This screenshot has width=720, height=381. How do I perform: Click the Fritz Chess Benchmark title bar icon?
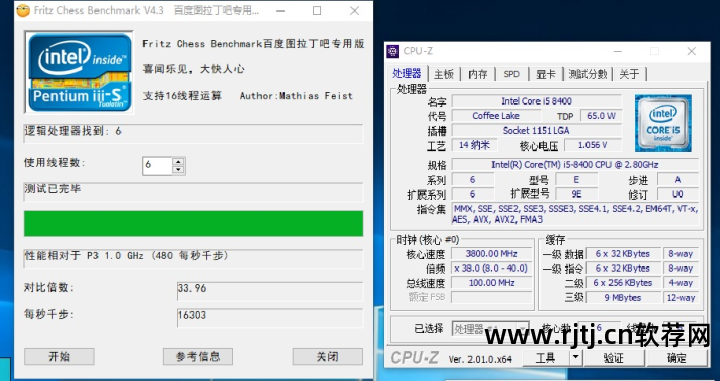click(x=22, y=11)
